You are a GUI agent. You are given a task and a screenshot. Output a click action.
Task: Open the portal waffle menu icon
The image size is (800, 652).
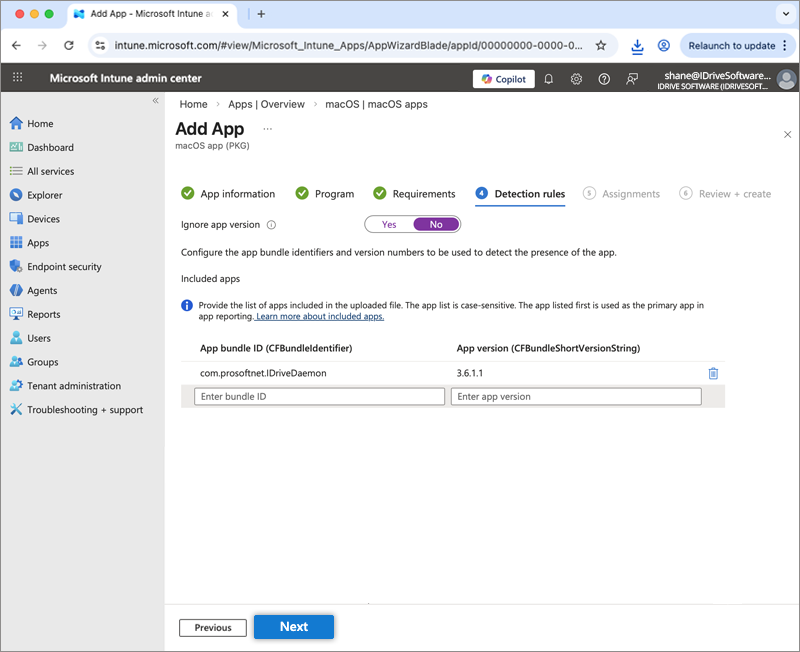tap(17, 78)
